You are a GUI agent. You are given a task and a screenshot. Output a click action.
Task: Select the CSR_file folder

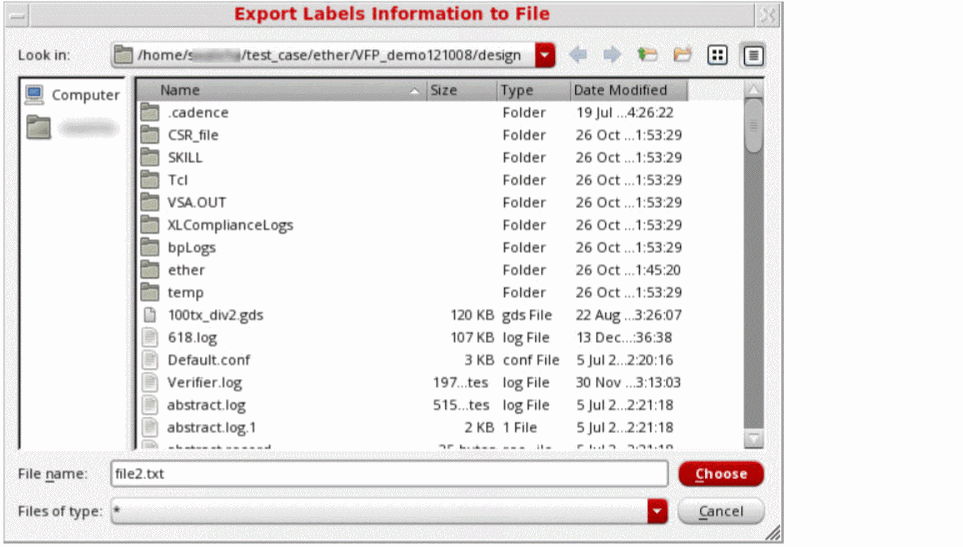click(193, 135)
